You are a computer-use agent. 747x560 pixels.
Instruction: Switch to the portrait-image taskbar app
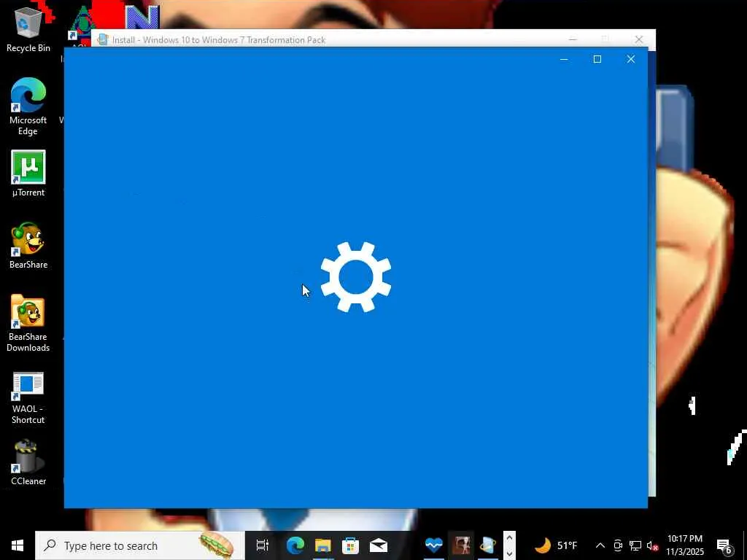[461, 545]
